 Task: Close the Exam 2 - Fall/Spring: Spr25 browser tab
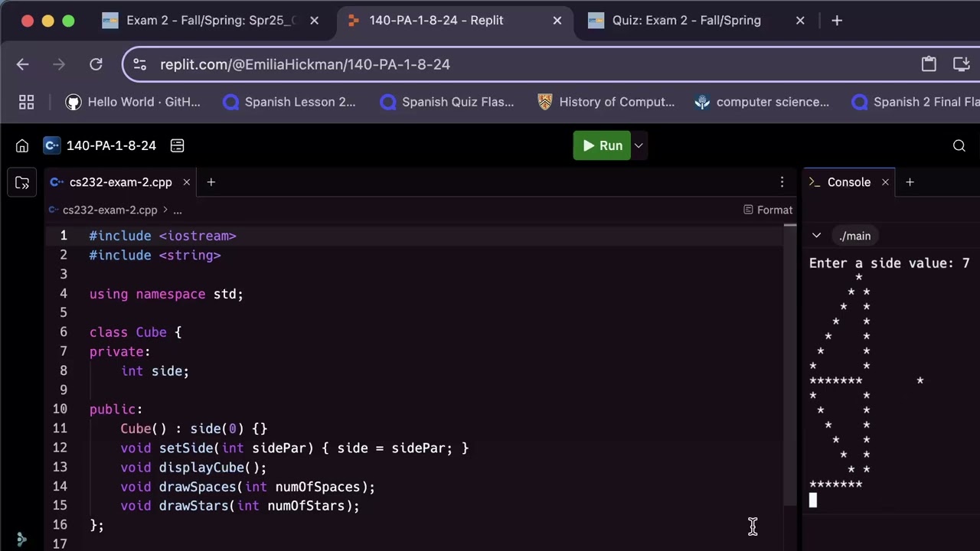pyautogui.click(x=314, y=21)
